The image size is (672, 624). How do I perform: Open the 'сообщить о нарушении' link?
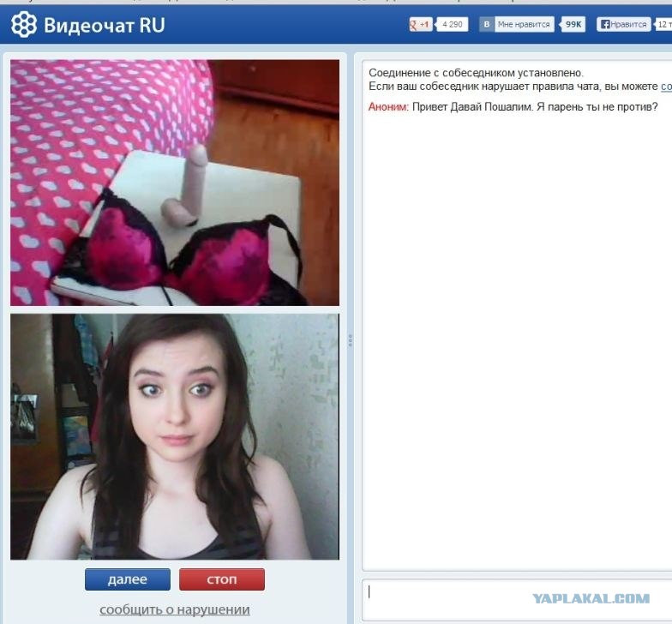point(175,609)
